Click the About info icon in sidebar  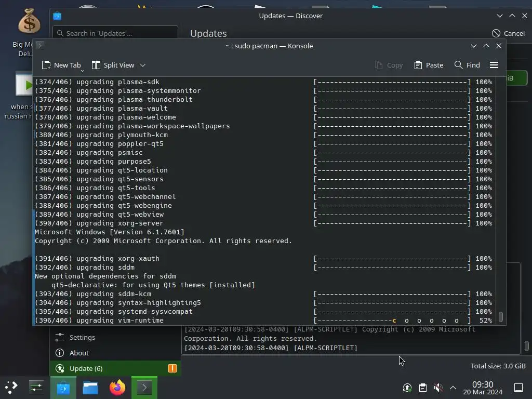coord(60,353)
